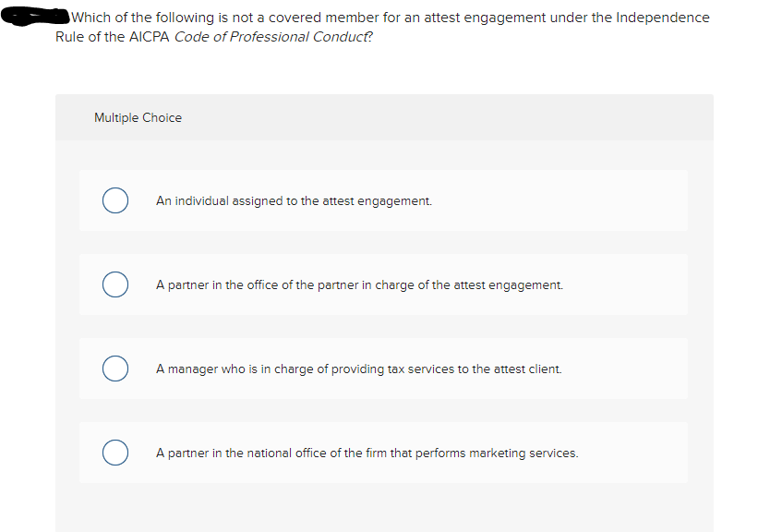
Task: Click the blacked-out redaction mark before the question
Action: [36, 16]
